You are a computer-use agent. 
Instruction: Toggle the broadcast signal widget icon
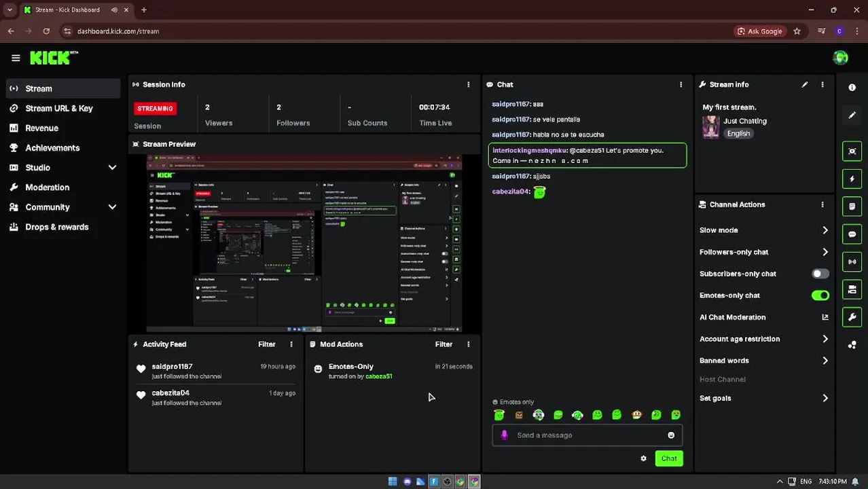(852, 261)
